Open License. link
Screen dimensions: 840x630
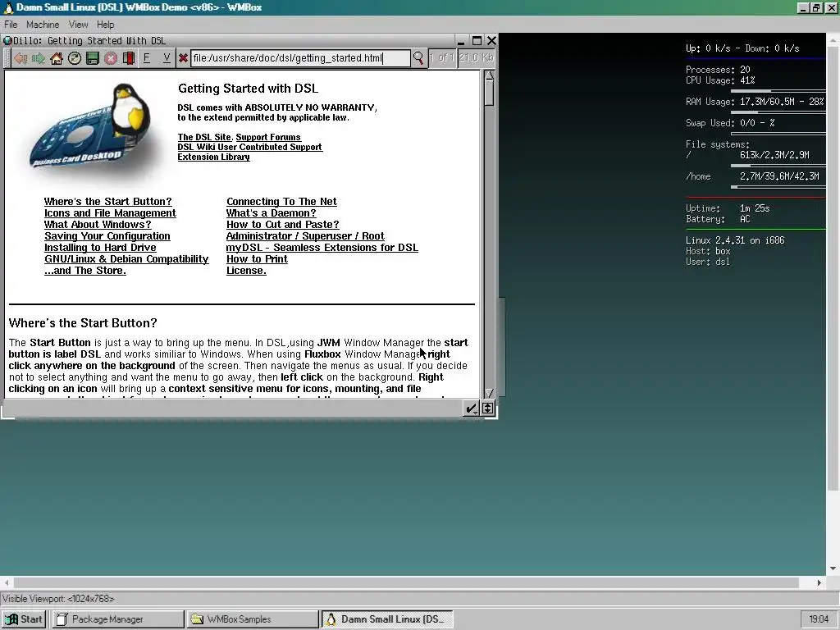click(246, 271)
